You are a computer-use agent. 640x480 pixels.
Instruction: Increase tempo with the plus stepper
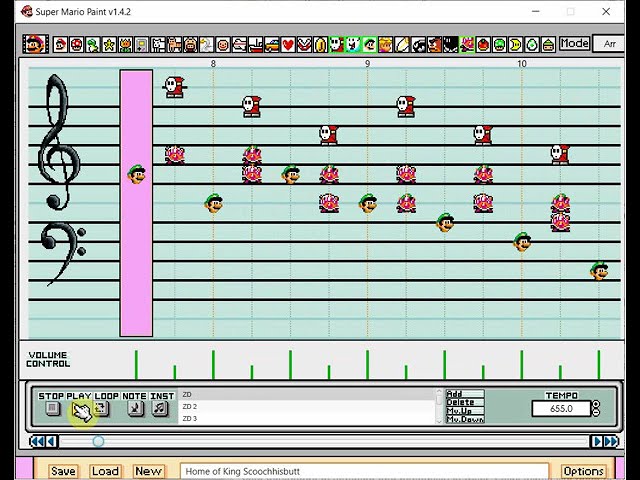click(596, 404)
